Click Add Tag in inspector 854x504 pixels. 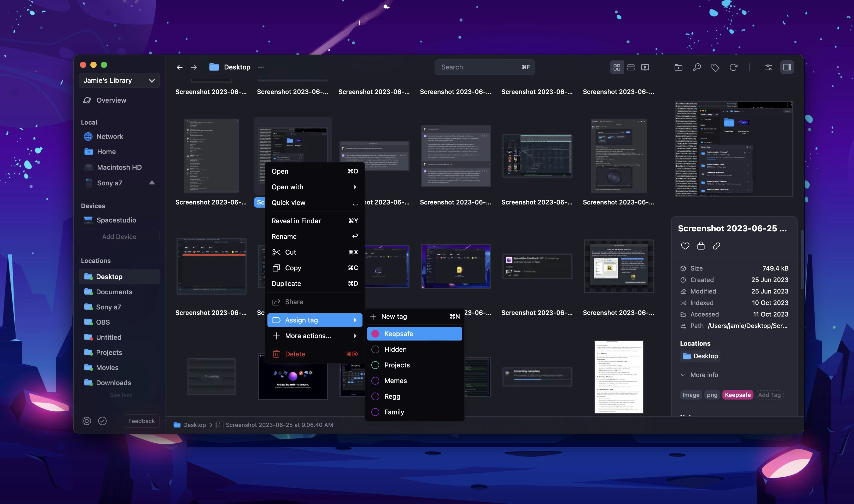769,395
